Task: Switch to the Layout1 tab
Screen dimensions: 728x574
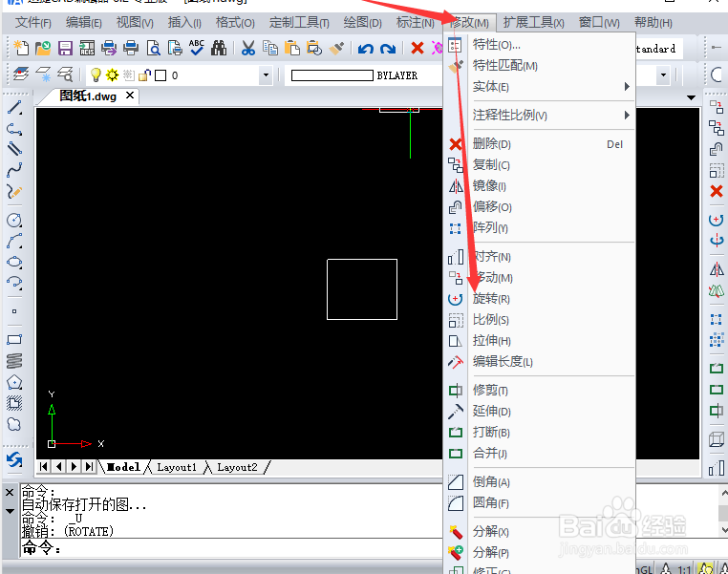Action: click(177, 467)
